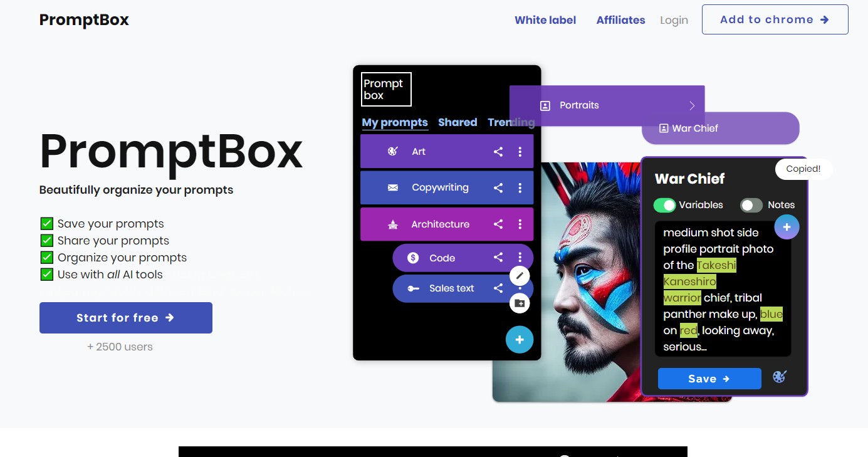Click the PromptBox logo in the header
The height and width of the screenshot is (457, 868).
pyautogui.click(x=84, y=20)
